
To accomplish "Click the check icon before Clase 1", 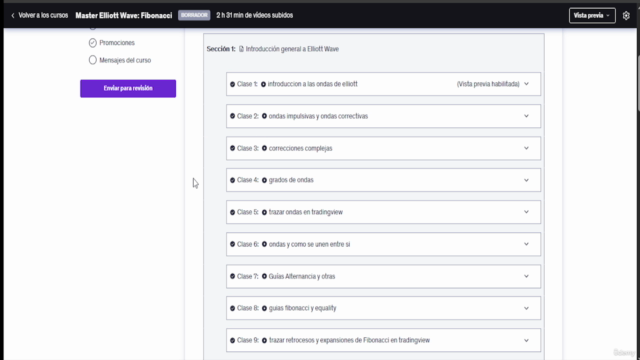I will [x=232, y=84].
